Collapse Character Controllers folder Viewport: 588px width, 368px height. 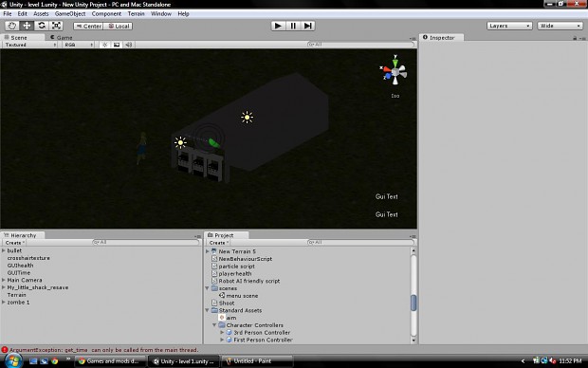(x=214, y=325)
